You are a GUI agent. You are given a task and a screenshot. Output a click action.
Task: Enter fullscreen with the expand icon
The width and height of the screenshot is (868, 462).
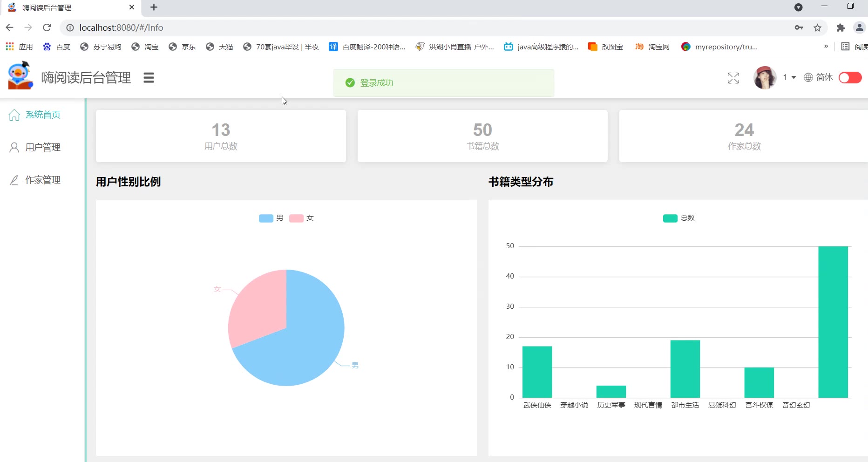tap(733, 78)
